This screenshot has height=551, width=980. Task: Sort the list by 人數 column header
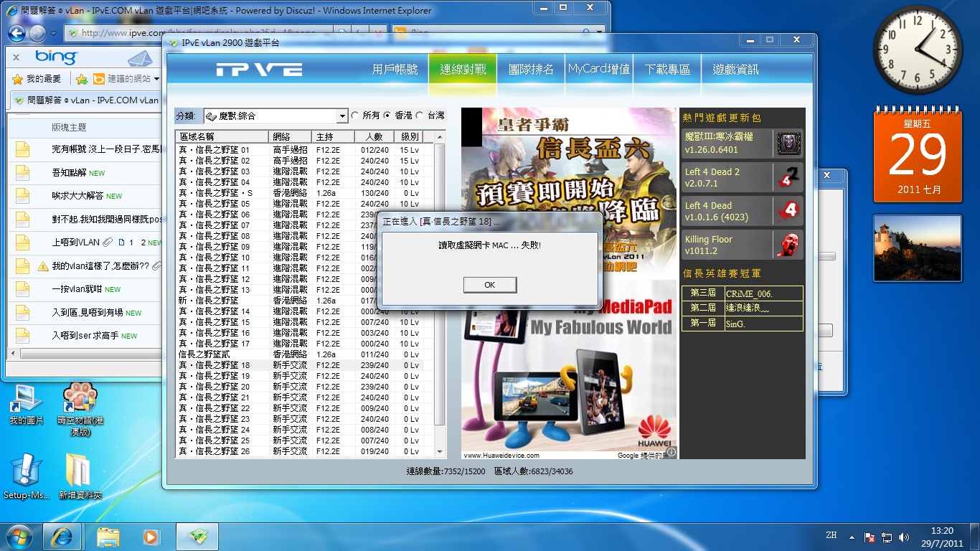tap(374, 136)
